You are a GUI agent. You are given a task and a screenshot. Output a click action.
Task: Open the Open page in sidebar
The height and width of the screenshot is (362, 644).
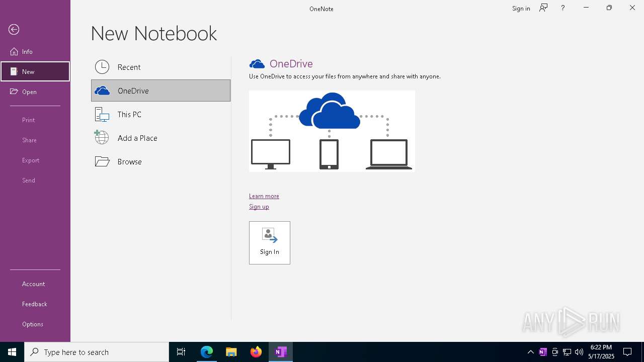pos(35,92)
